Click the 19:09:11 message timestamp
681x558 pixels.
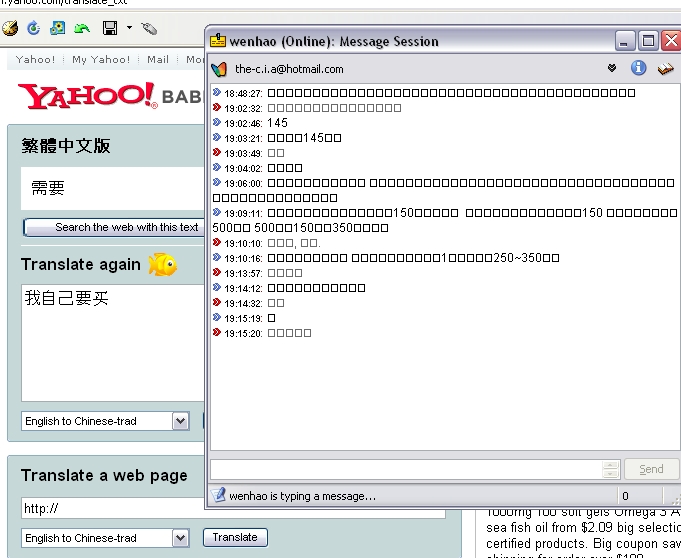click(x=243, y=214)
